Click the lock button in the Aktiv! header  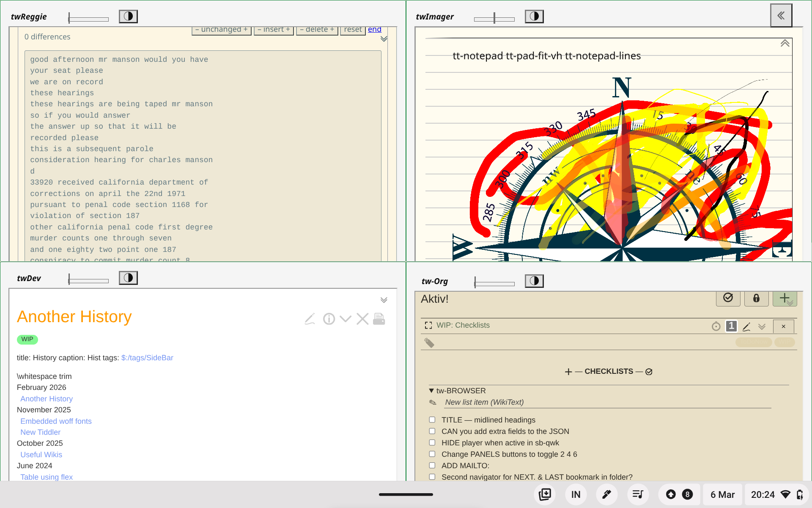tap(756, 298)
